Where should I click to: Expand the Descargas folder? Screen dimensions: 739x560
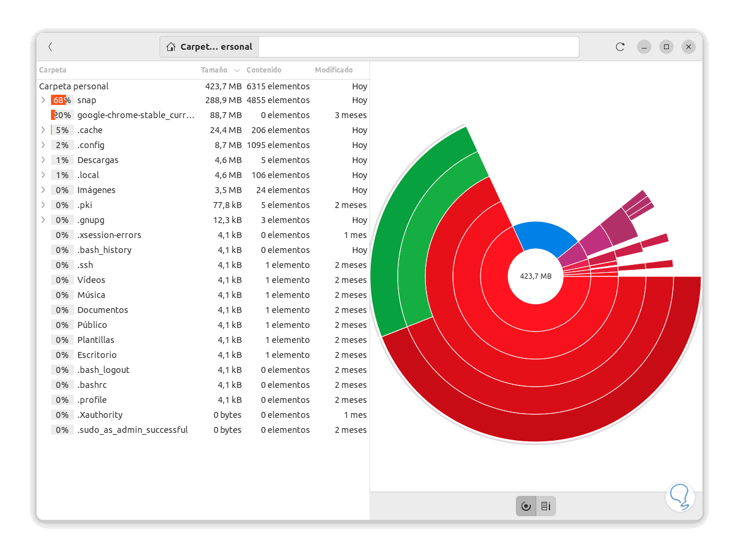tap(43, 160)
